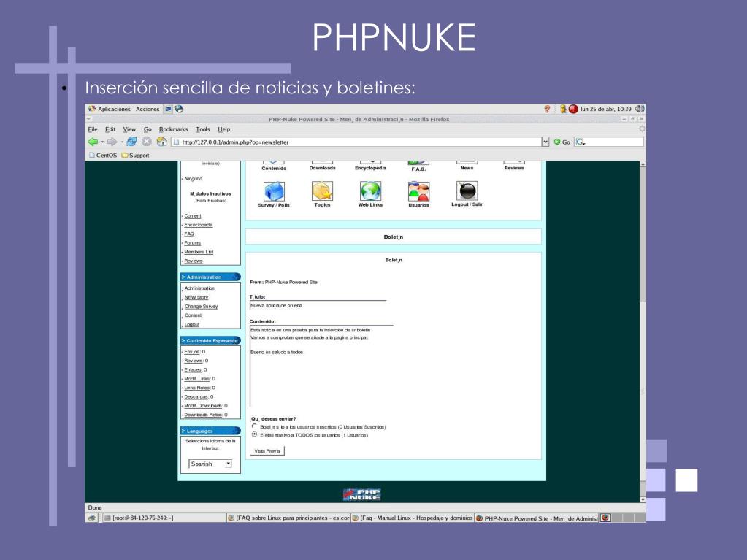Click the PHP-Nuke logo at page bottom
Viewport: 747px width, 560px height.
point(362,495)
